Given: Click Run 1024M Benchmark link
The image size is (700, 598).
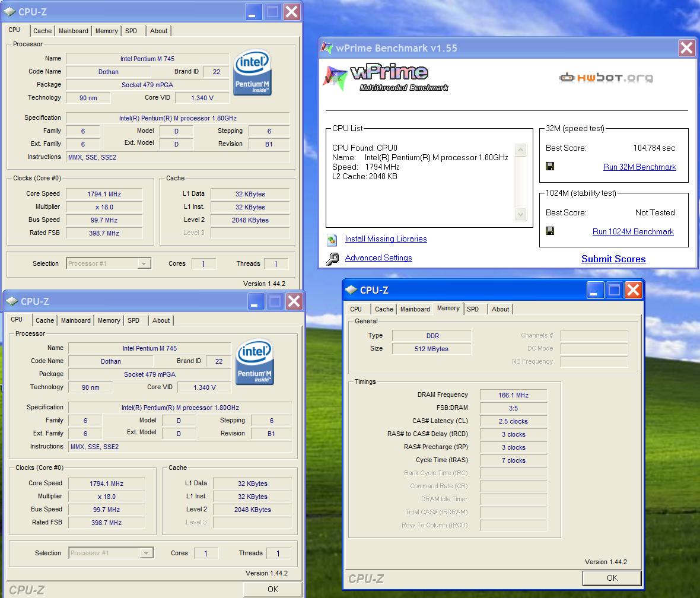Looking at the screenshot, I should click(633, 231).
